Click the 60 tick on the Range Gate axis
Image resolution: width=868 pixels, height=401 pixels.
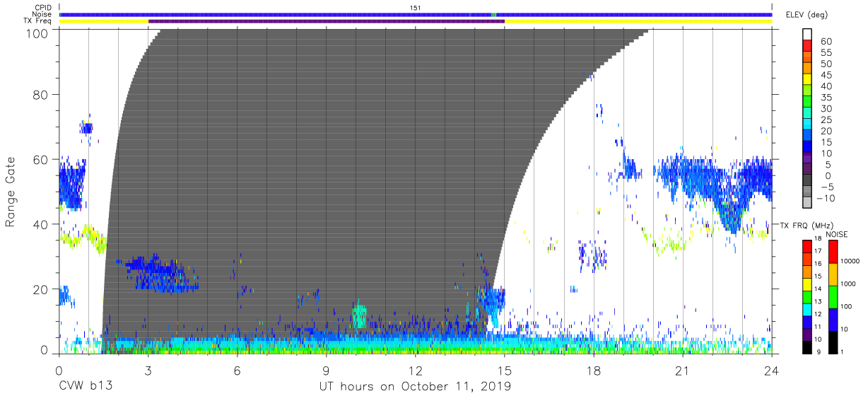coord(41,160)
